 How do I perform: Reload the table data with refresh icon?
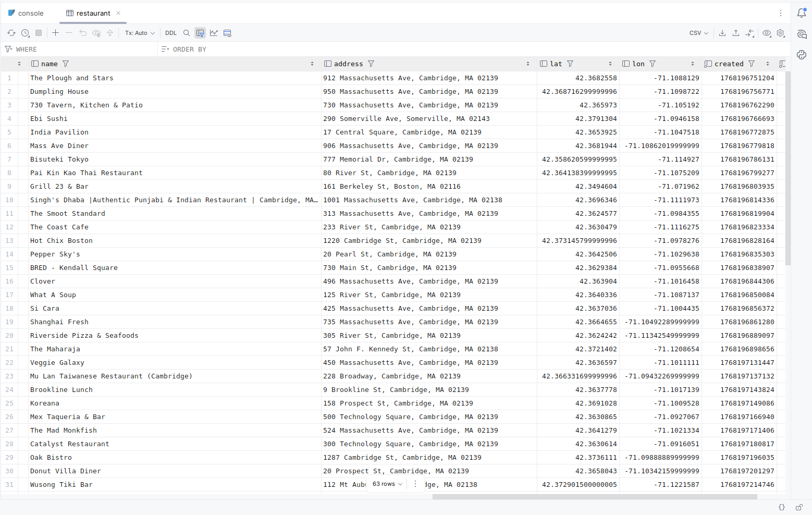click(x=11, y=33)
